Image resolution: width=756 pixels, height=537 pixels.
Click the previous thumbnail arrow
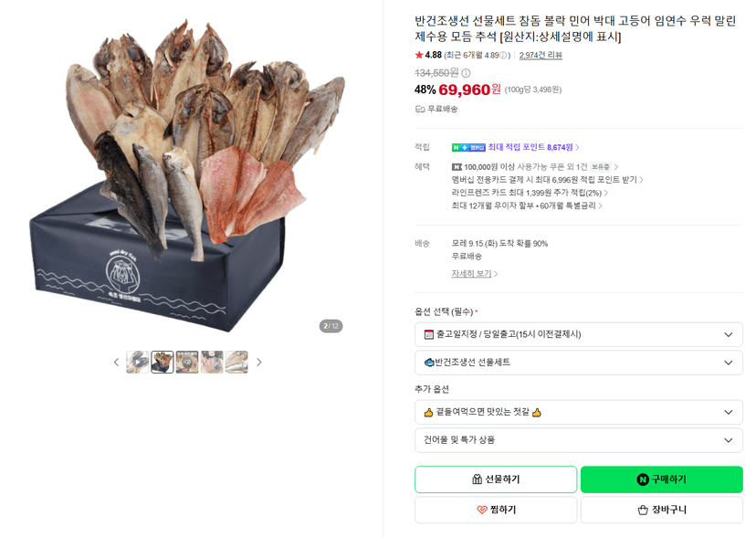[116, 362]
